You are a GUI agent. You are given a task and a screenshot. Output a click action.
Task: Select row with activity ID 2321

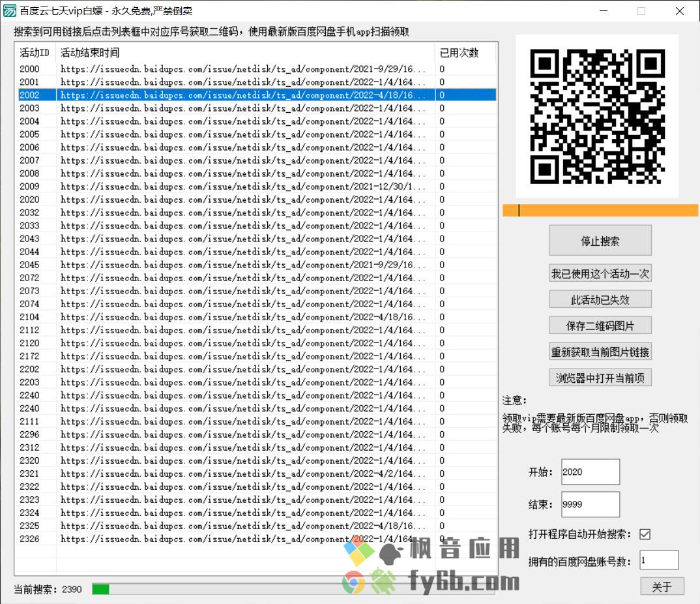click(x=257, y=473)
